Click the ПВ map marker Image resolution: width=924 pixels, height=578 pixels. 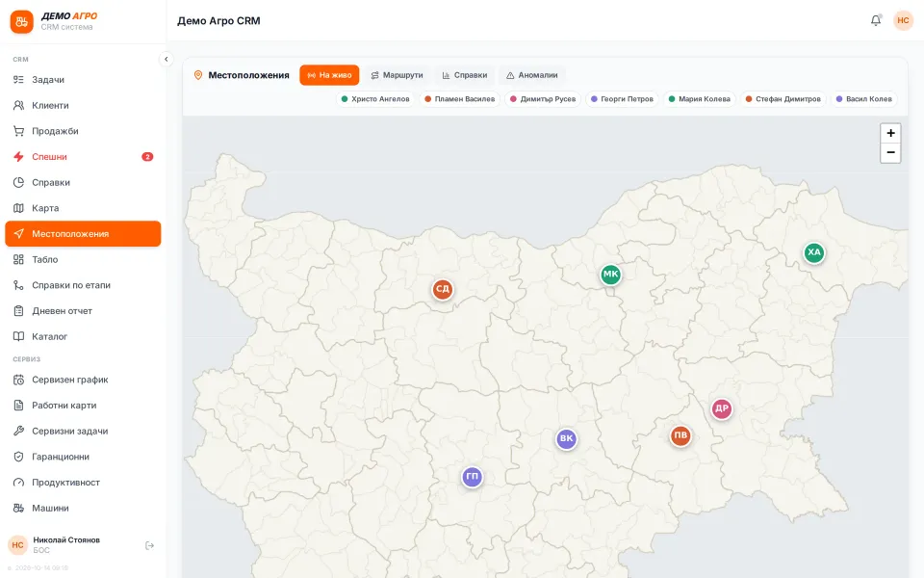(x=680, y=435)
